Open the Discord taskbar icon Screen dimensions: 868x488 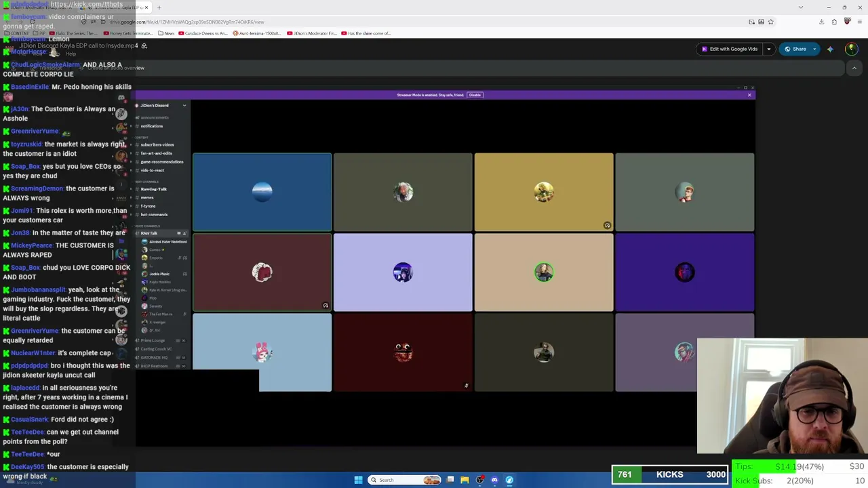coord(494,480)
